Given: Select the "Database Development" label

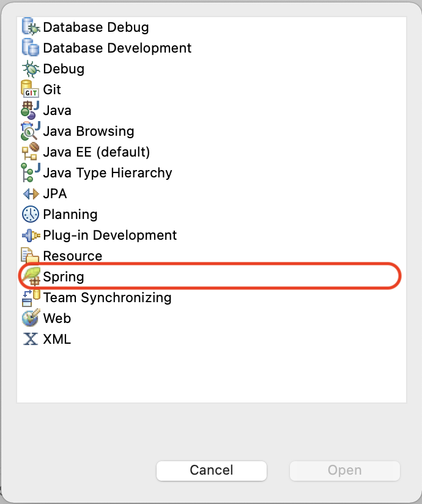Looking at the screenshot, I should [117, 48].
